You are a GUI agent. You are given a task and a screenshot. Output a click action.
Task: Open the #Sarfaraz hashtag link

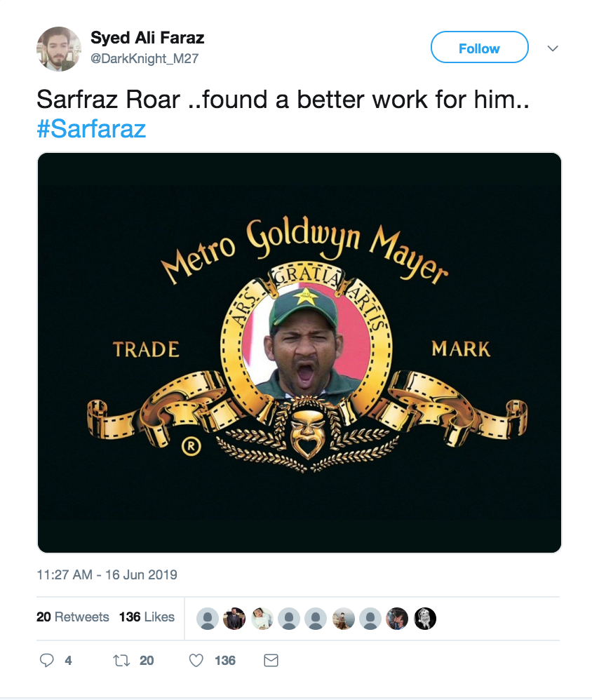pos(91,128)
